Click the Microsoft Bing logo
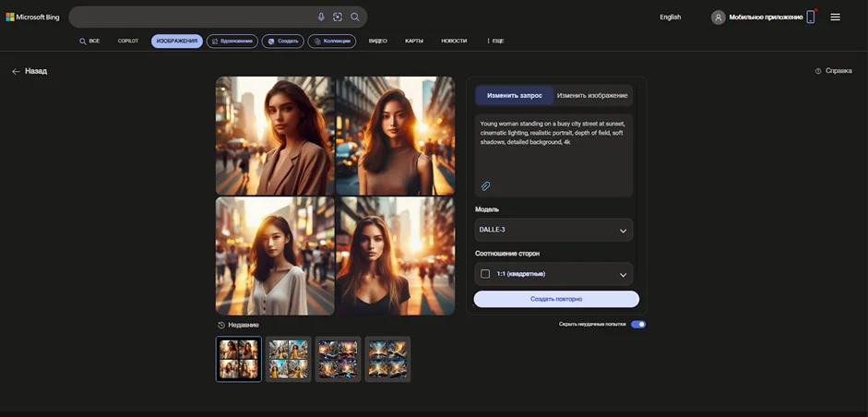This screenshot has height=417, width=868. [x=32, y=18]
